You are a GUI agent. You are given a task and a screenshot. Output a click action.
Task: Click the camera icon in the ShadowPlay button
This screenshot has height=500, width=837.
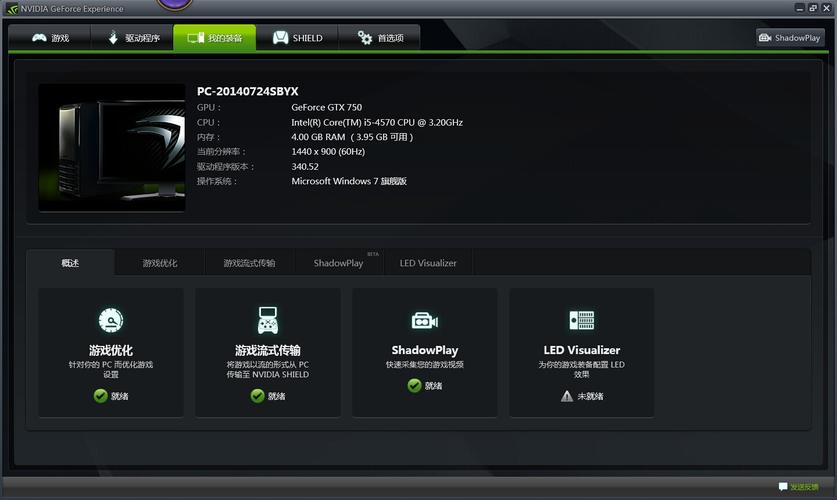[x=765, y=38]
